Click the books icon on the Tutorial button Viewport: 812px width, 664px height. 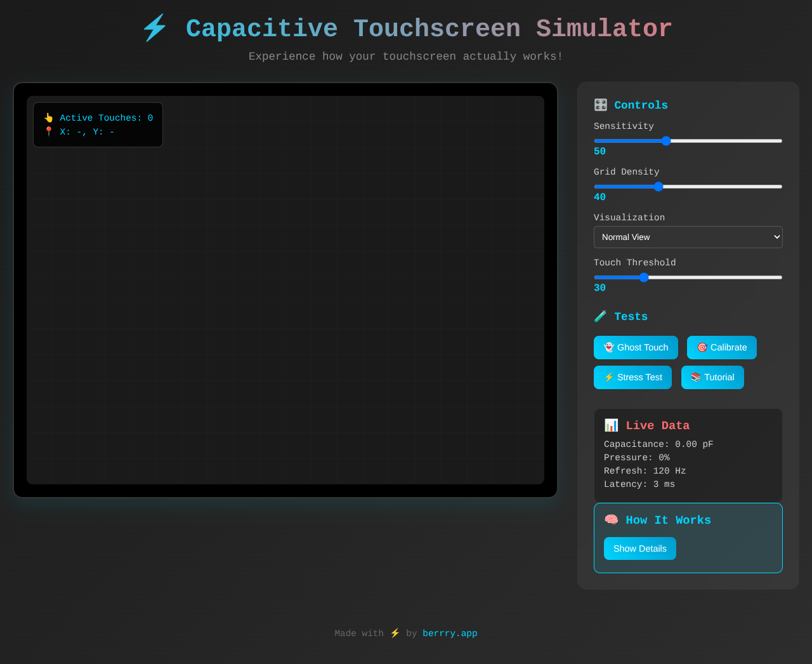pos(696,377)
